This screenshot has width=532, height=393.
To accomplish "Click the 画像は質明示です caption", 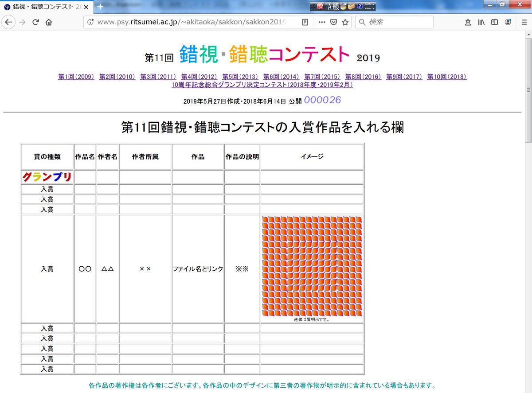I will [312, 319].
